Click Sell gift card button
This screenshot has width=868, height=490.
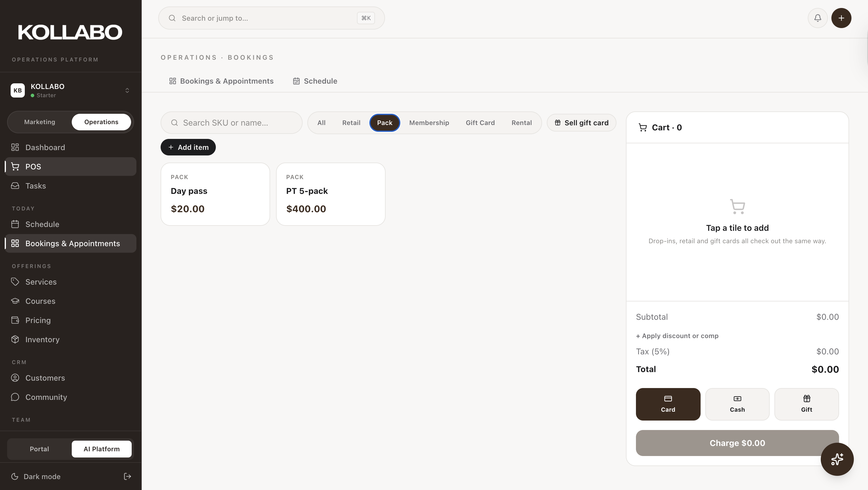[581, 123]
